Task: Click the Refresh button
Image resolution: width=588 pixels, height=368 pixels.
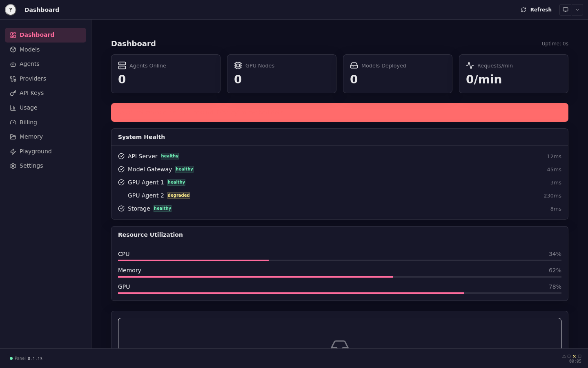Action: pyautogui.click(x=536, y=10)
